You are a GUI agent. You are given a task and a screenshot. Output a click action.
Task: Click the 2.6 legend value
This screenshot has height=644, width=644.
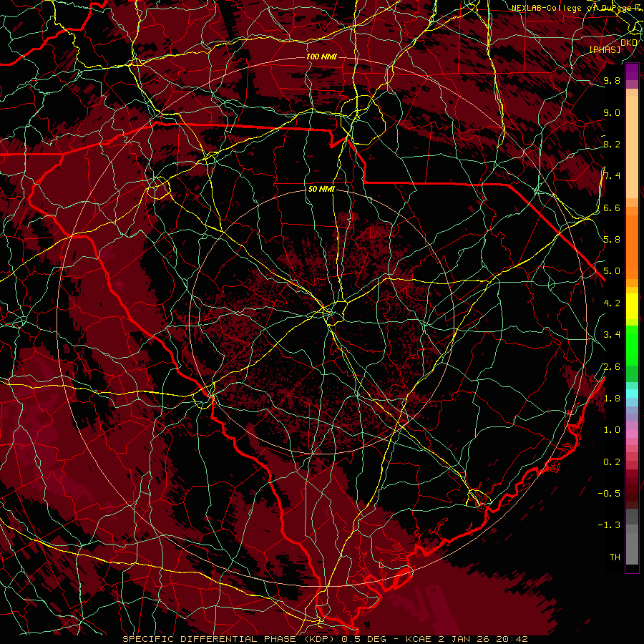pos(612,366)
